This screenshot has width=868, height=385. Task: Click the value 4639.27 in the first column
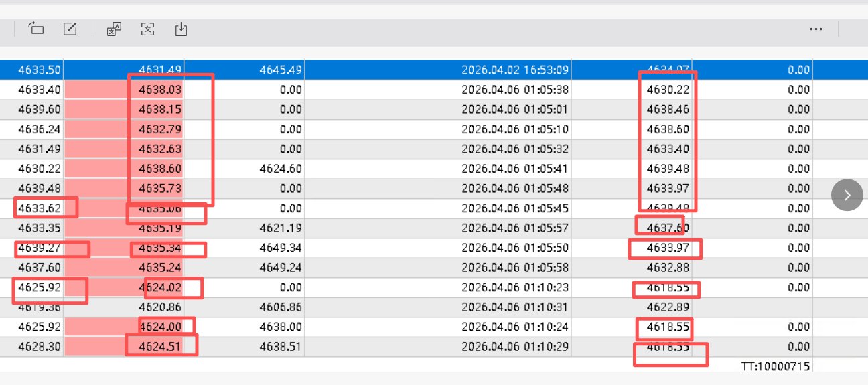click(x=40, y=248)
